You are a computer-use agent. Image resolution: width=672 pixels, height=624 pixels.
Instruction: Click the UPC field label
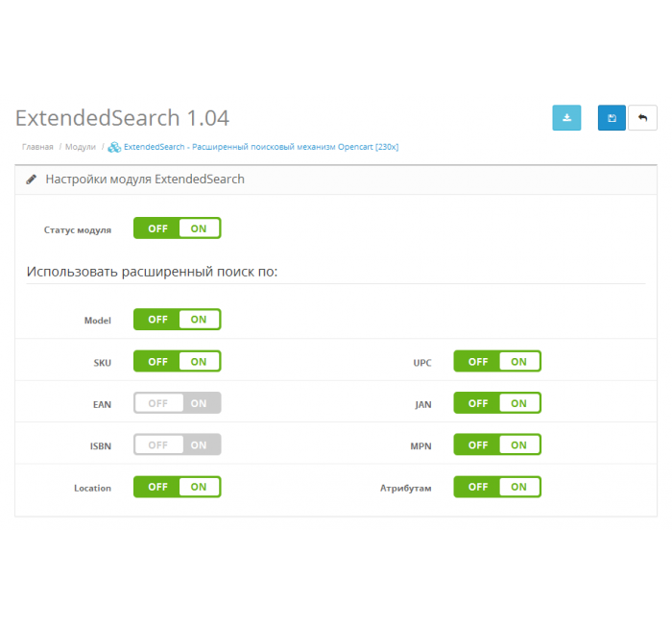coord(422,363)
